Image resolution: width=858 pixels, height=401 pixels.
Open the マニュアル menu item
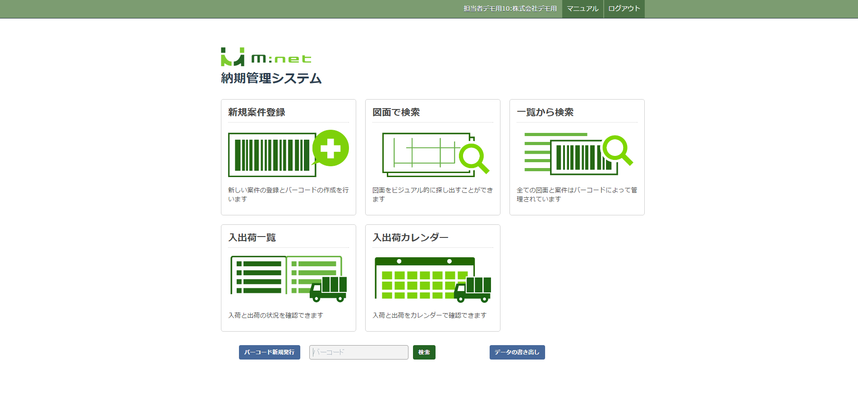582,9
